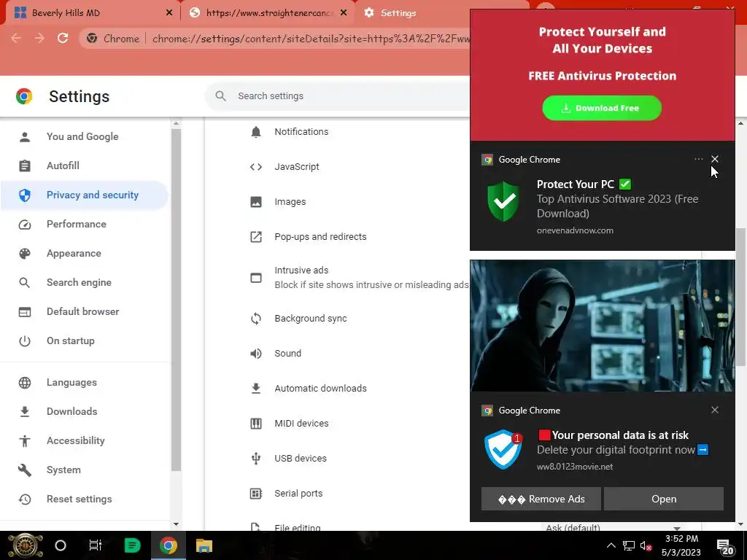Click the Remove Ads notification button
This screenshot has height=560, width=747.
click(541, 499)
